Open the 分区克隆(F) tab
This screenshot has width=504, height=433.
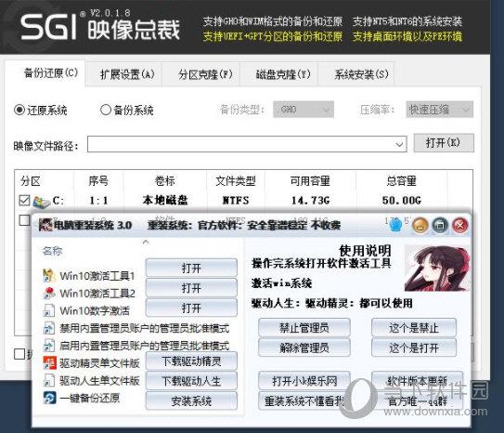[x=201, y=74]
